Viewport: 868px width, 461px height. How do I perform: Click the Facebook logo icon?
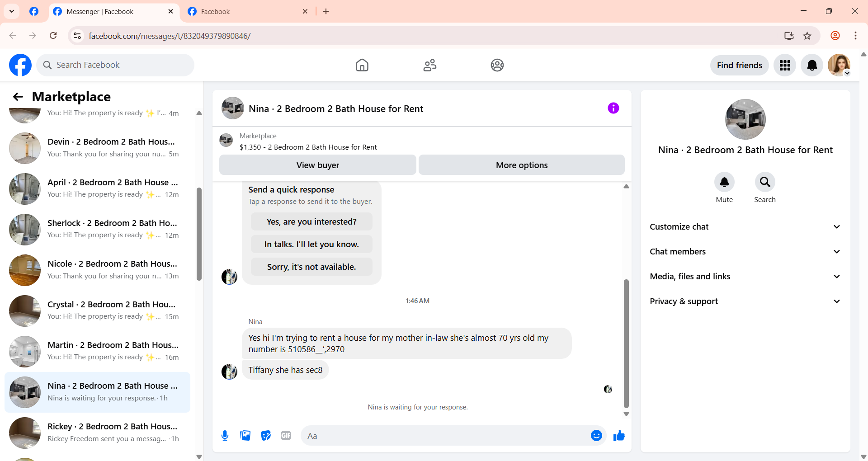pyautogui.click(x=20, y=65)
